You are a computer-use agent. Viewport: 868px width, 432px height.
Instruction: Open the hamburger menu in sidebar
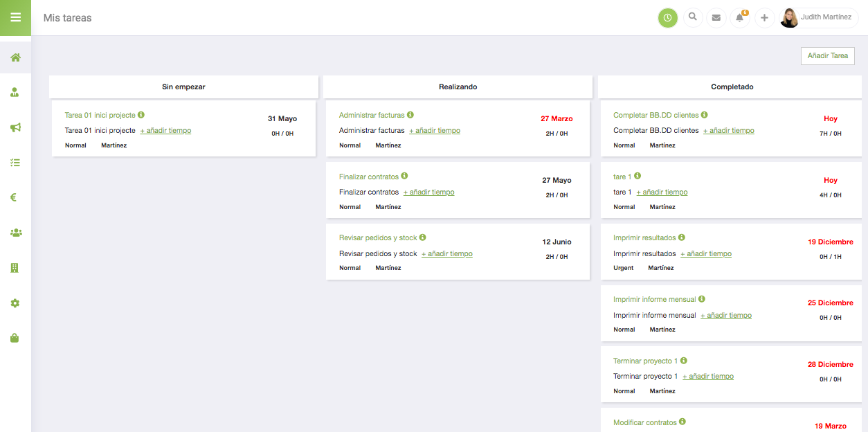(x=15, y=17)
